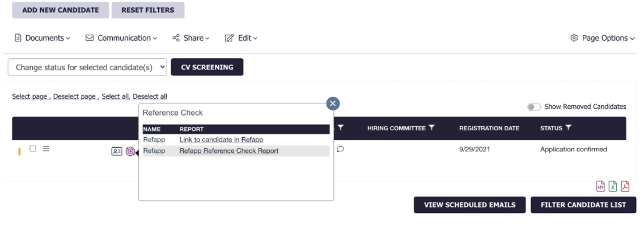Filter by Hiring Committee funnel icon
Screen dimensions: 644x239
pos(431,128)
